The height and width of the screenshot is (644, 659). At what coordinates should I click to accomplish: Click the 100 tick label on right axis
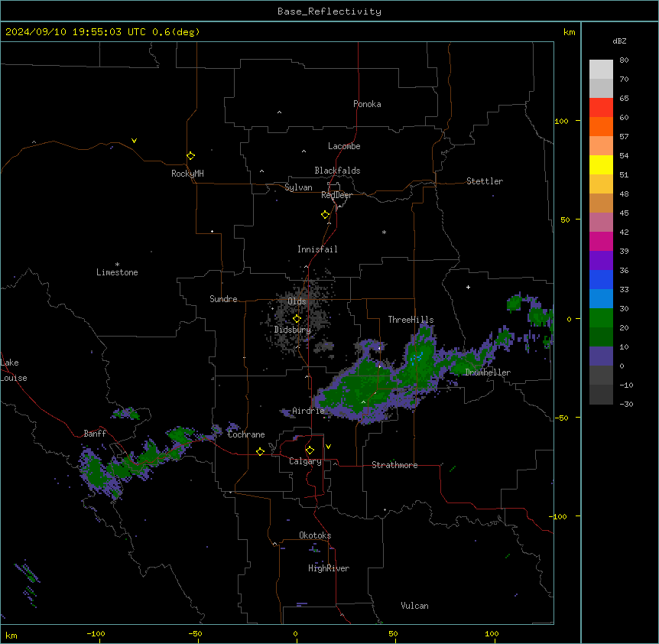[561, 121]
